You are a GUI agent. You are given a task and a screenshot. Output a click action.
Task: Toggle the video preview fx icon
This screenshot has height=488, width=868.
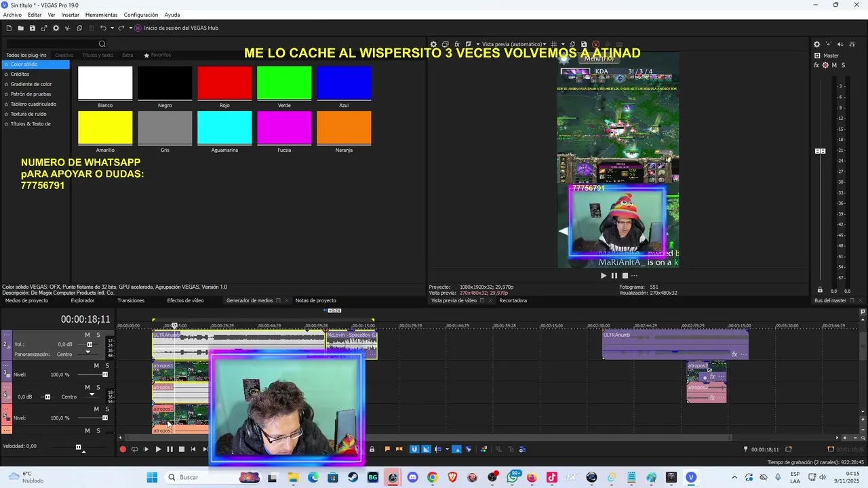(x=456, y=44)
